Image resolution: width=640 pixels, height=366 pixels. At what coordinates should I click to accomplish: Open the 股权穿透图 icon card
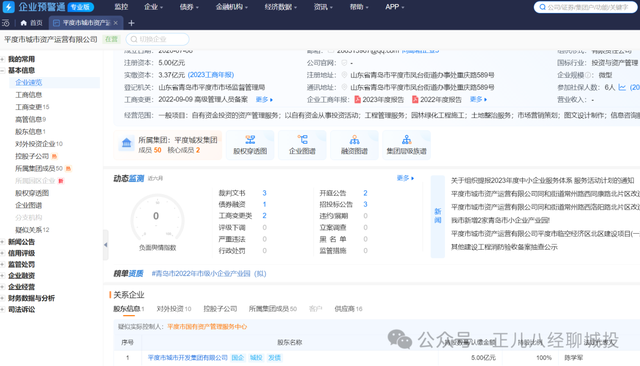pyautogui.click(x=250, y=145)
